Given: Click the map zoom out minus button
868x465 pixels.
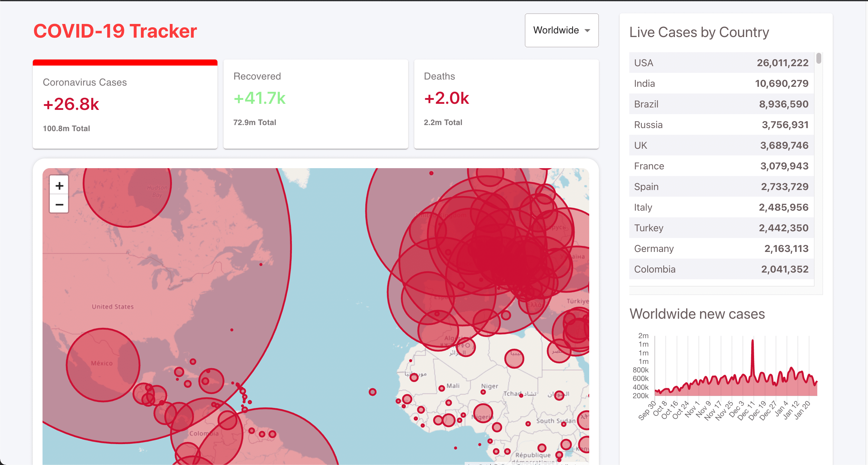Looking at the screenshot, I should [59, 204].
